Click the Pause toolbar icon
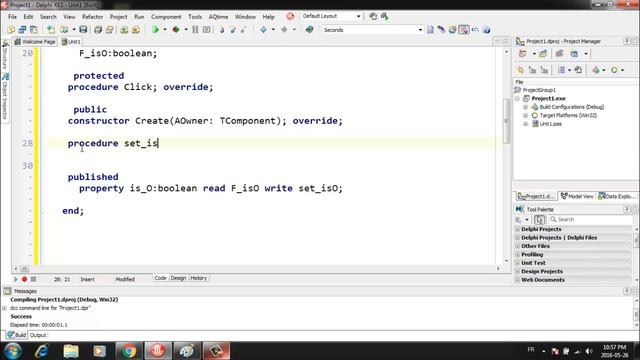The image size is (640, 360). (195, 29)
